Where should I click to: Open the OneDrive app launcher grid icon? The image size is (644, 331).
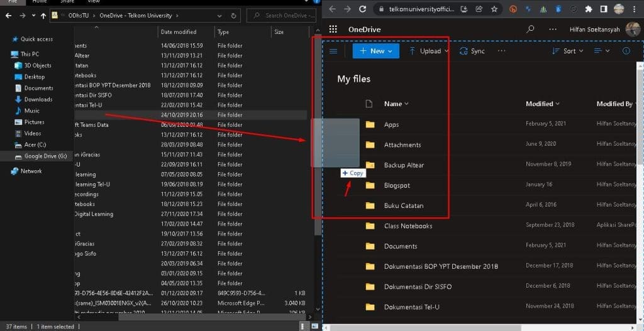[333, 29]
